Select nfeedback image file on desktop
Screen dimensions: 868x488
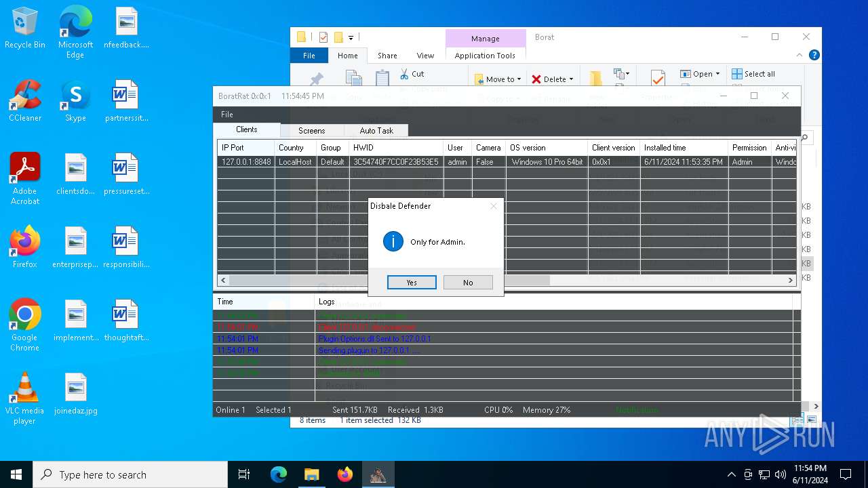click(126, 28)
